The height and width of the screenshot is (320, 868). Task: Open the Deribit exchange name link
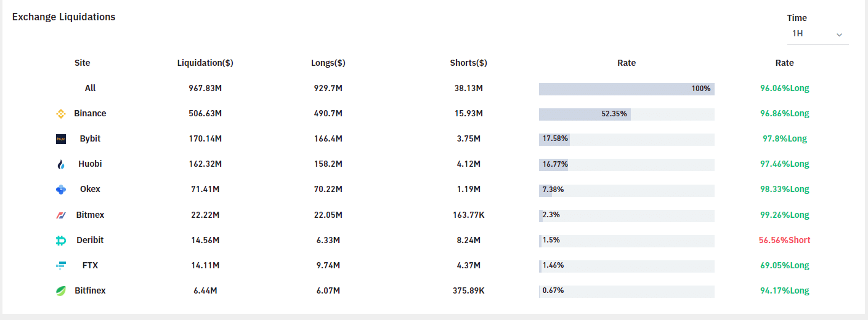tap(90, 240)
